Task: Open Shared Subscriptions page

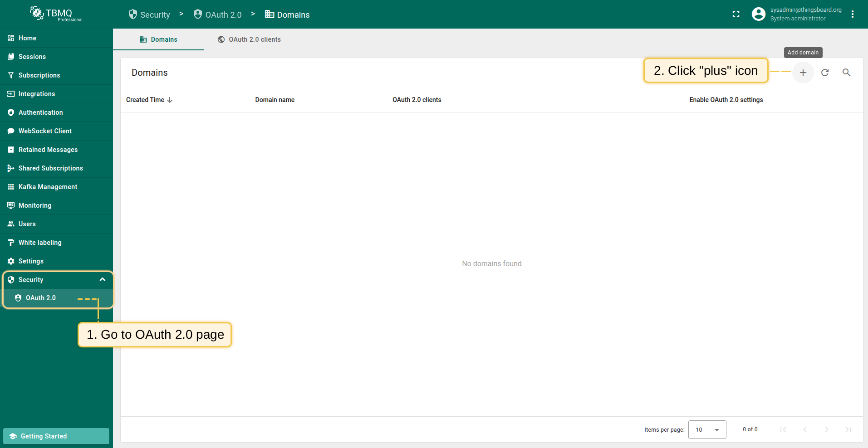Action: click(x=50, y=168)
